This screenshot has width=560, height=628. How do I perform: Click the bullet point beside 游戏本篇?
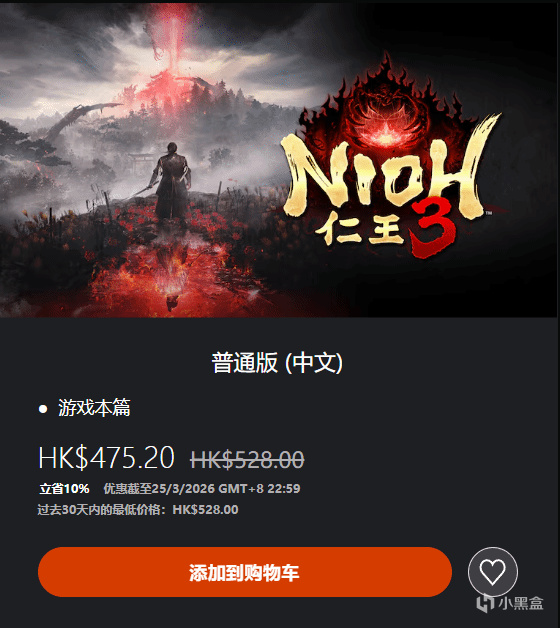point(43,409)
